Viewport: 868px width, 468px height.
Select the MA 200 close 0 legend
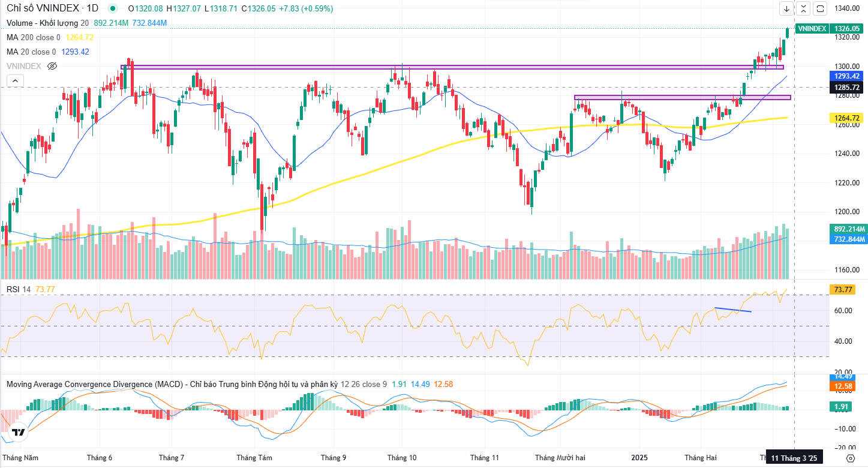coord(34,37)
